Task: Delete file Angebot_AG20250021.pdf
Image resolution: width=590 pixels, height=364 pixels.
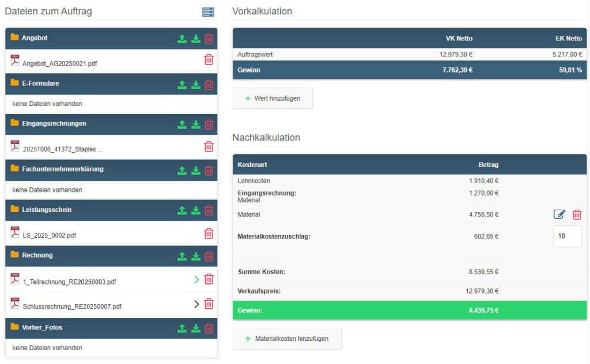Action: (x=209, y=59)
